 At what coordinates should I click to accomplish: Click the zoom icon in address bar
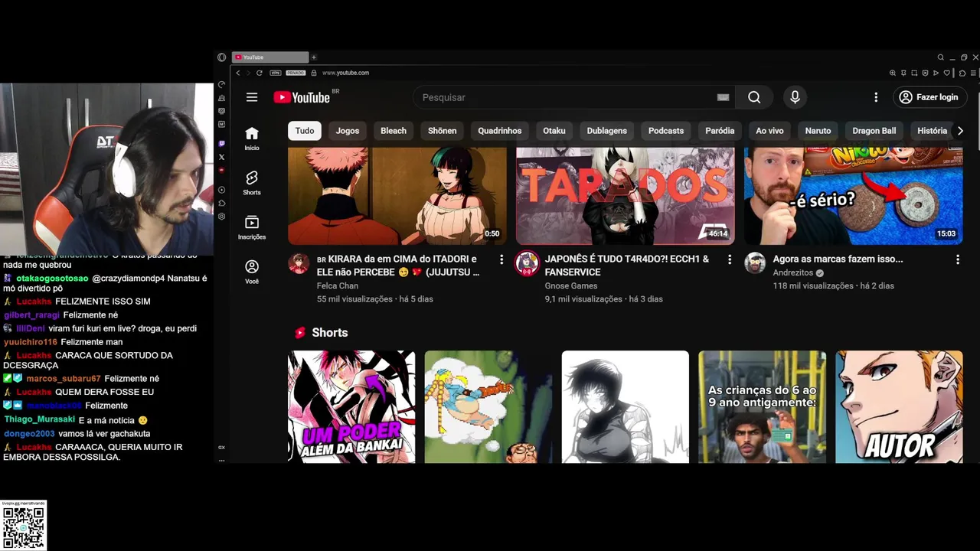click(x=893, y=73)
